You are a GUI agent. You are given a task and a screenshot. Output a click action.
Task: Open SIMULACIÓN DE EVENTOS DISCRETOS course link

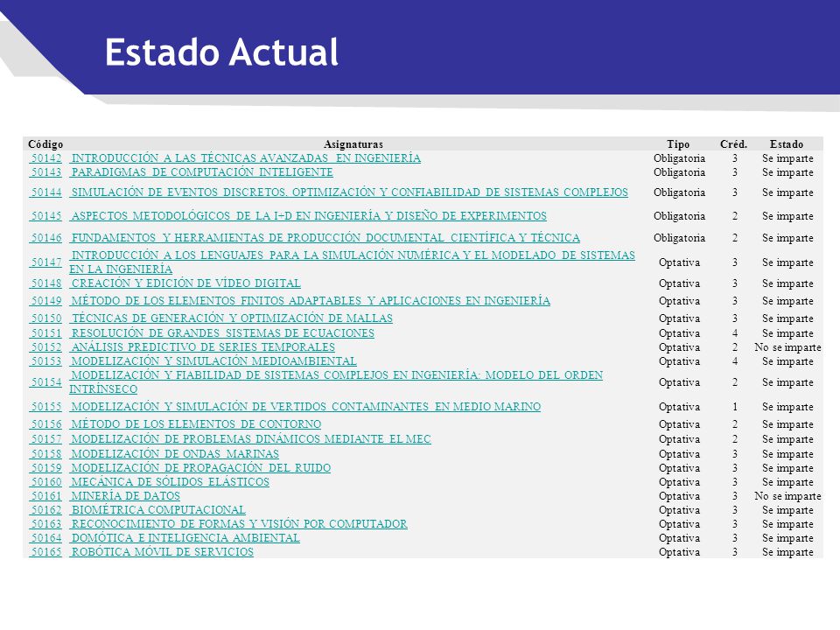349,192
